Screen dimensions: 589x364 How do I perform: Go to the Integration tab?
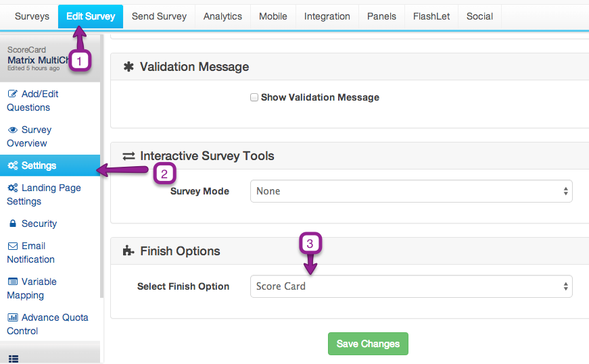[327, 16]
